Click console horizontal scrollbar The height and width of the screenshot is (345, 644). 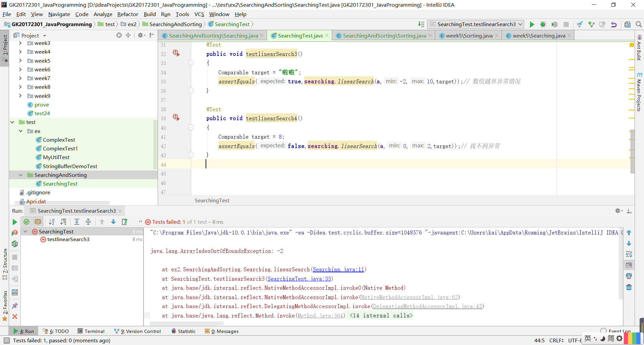click(x=186, y=324)
